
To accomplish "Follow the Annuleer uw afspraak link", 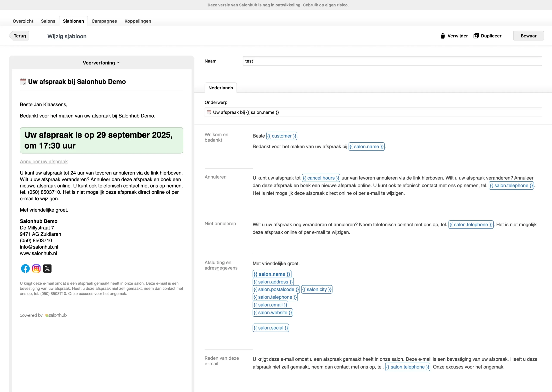I will pos(44,162).
